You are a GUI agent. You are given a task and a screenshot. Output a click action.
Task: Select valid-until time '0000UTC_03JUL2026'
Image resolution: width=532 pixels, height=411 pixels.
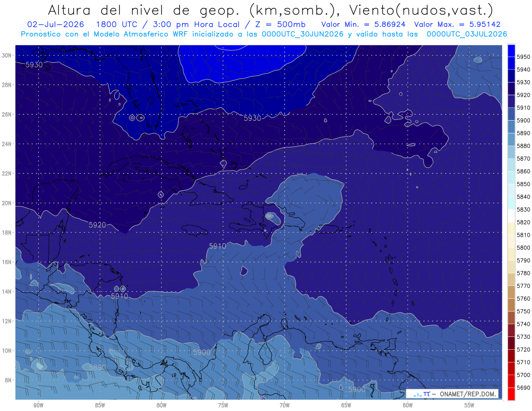[467, 34]
